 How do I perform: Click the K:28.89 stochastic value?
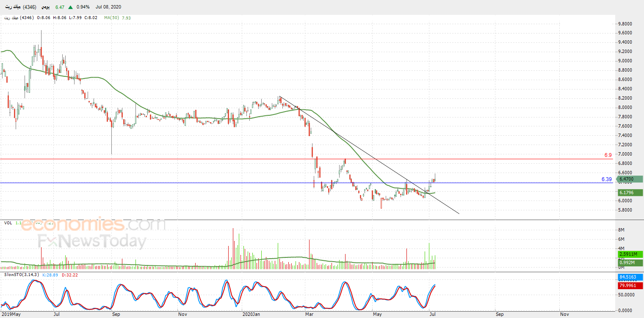pyautogui.click(x=50, y=275)
